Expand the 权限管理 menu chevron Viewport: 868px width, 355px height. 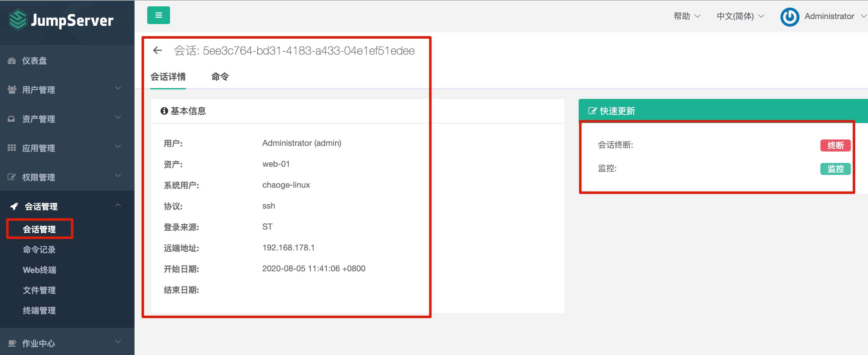118,176
